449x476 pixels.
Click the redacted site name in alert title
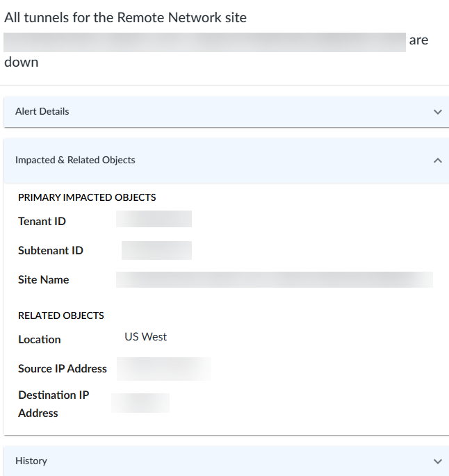tap(204, 42)
